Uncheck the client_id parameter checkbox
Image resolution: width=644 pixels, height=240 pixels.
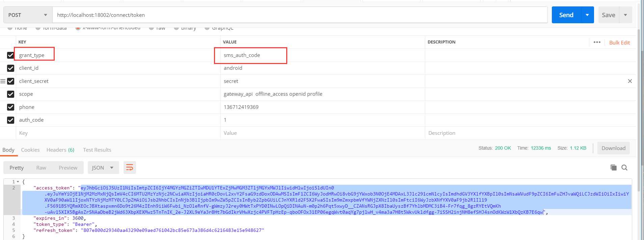(x=10, y=68)
